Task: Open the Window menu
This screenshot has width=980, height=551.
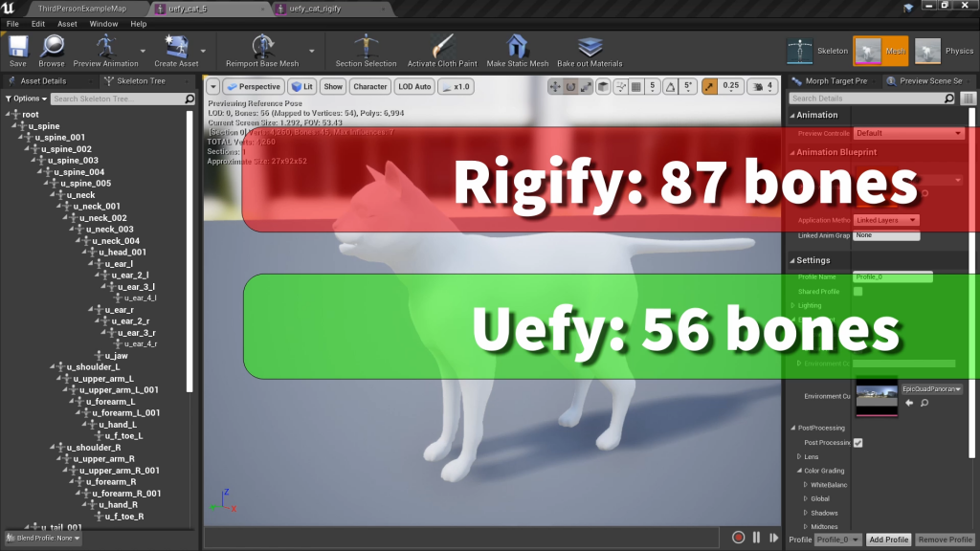Action: point(103,24)
